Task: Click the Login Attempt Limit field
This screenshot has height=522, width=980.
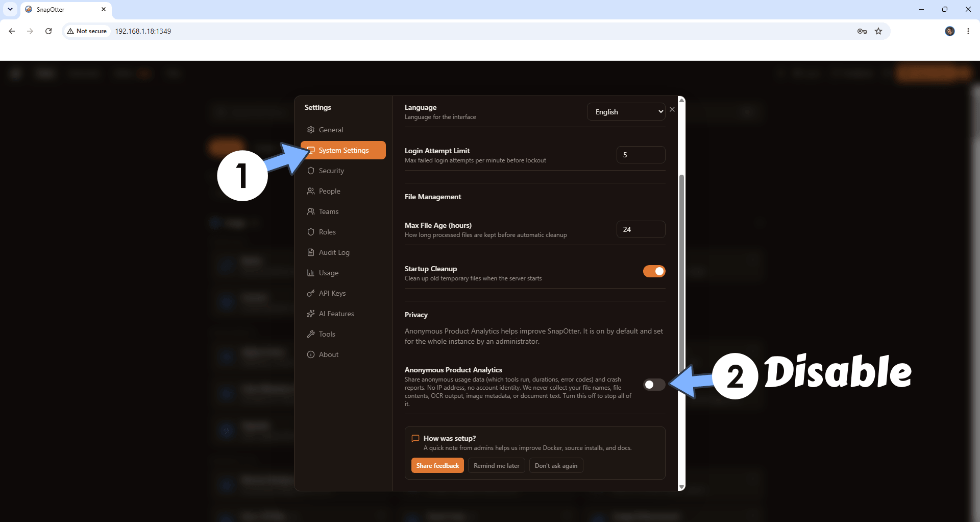Action: click(x=641, y=155)
